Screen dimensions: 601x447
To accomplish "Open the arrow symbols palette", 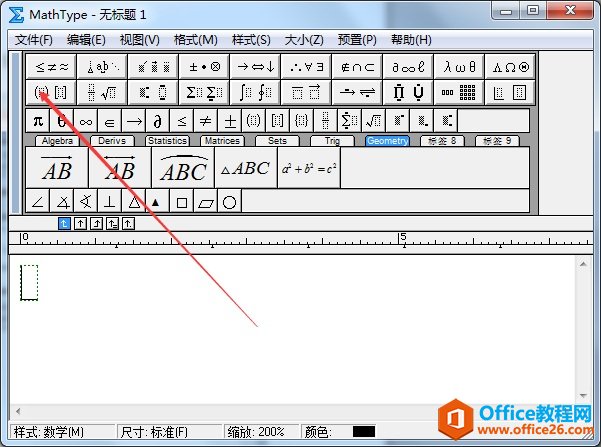I will 255,67.
